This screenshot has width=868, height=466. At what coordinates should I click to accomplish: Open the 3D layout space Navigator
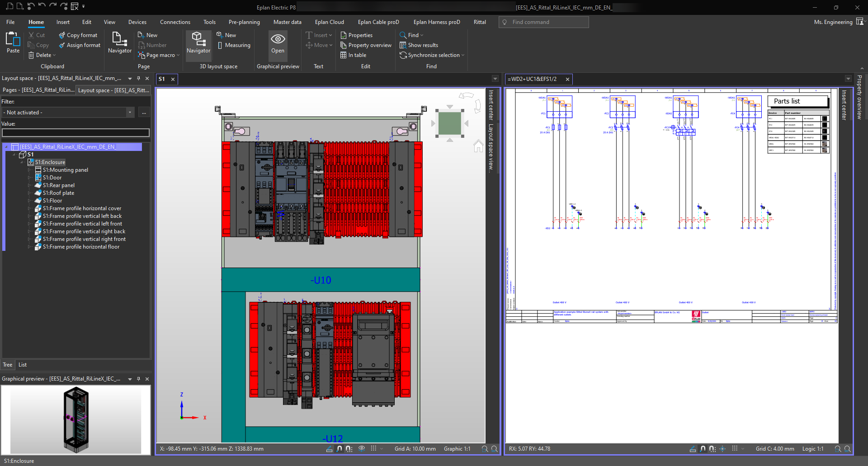point(198,42)
